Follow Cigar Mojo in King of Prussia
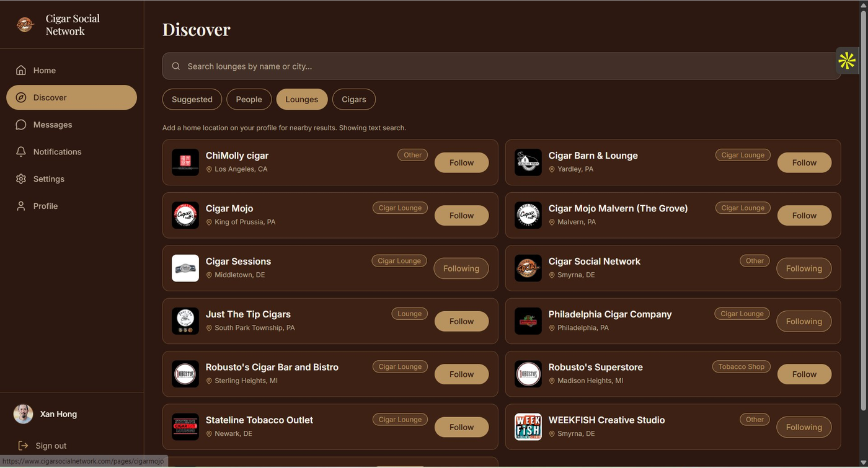This screenshot has width=868, height=468. click(x=461, y=215)
